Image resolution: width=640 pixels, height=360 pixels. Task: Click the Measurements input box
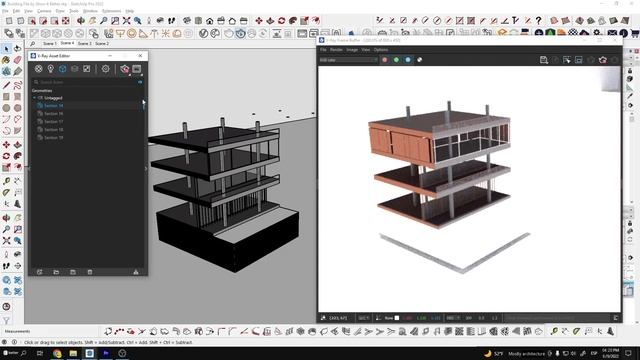point(65,331)
